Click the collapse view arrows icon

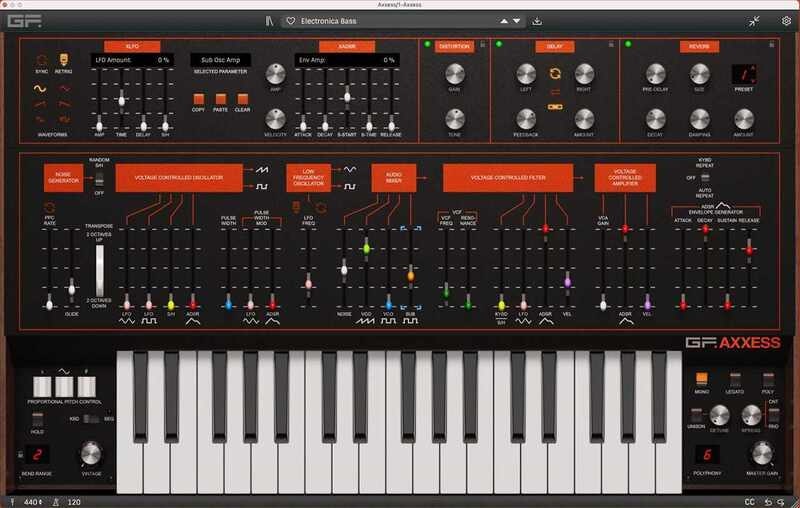[x=754, y=20]
